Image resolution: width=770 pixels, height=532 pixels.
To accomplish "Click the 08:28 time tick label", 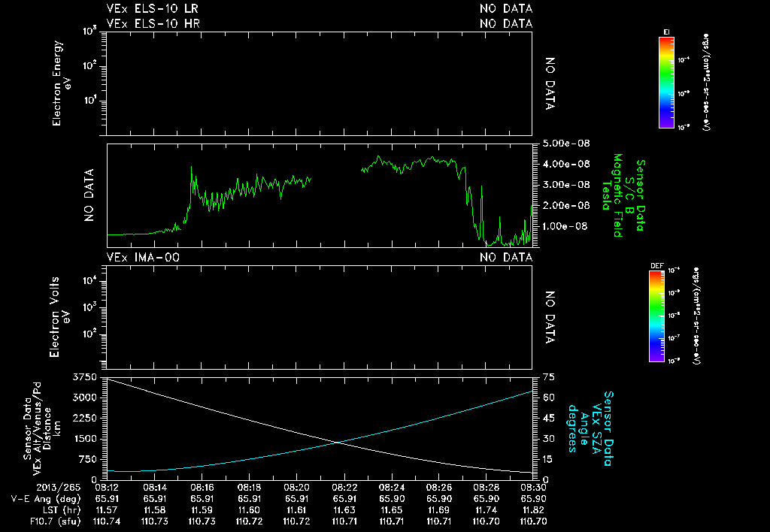I will pyautogui.click(x=487, y=488).
